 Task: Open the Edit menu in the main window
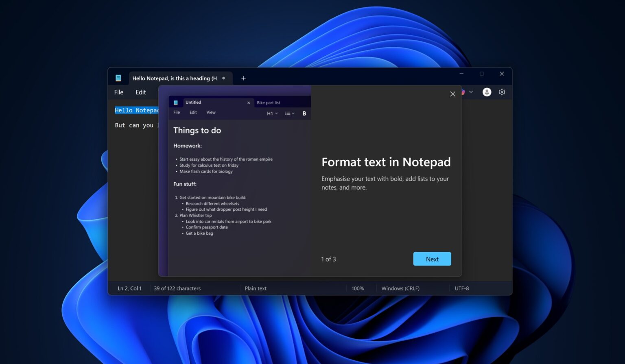pyautogui.click(x=140, y=92)
